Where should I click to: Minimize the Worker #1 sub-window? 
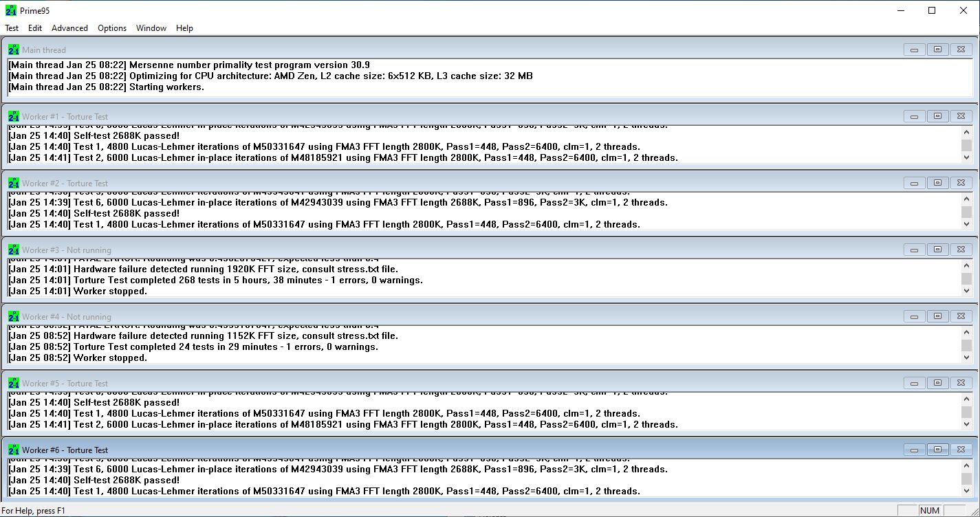pyautogui.click(x=914, y=116)
